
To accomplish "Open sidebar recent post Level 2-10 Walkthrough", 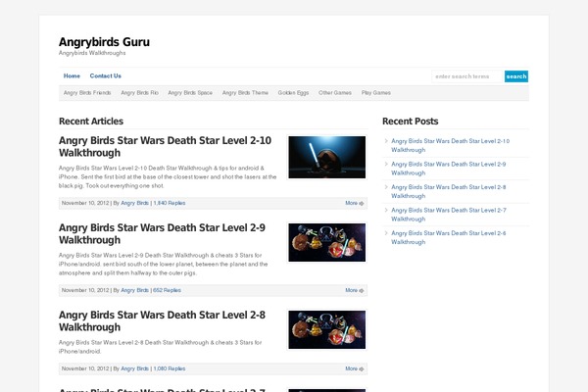I will pos(451,146).
